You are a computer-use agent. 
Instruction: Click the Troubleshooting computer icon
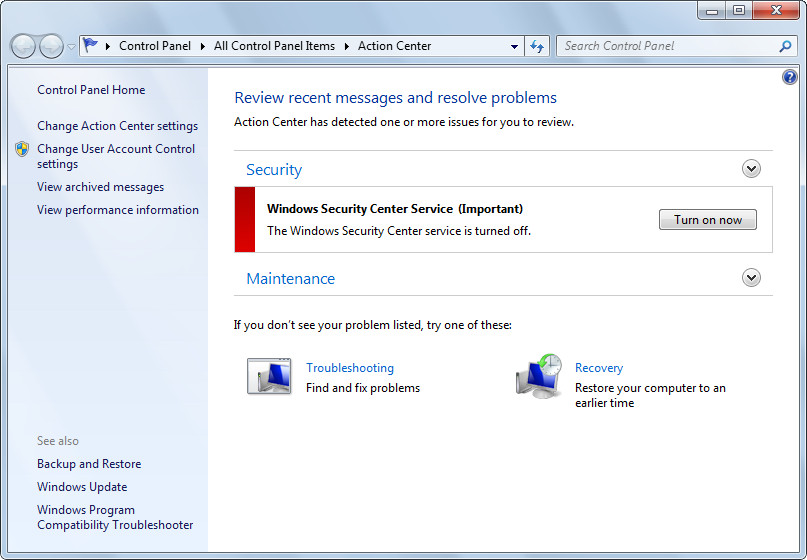(x=269, y=376)
